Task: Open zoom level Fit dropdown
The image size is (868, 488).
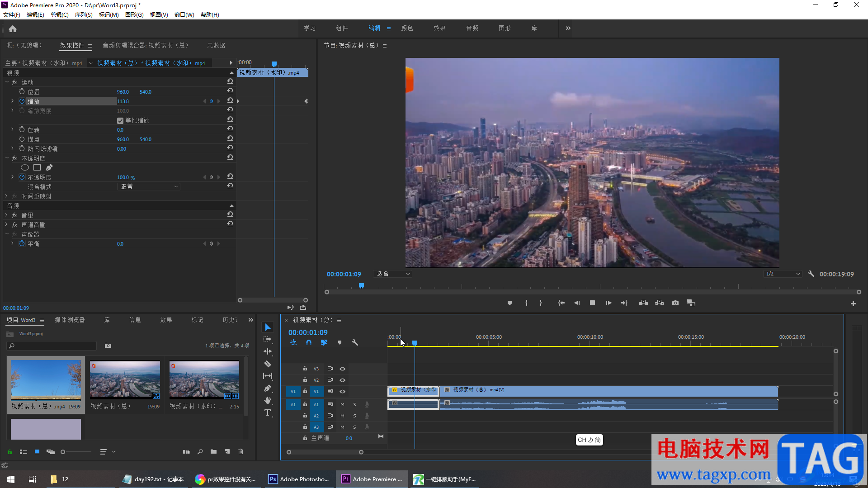Action: tap(393, 274)
